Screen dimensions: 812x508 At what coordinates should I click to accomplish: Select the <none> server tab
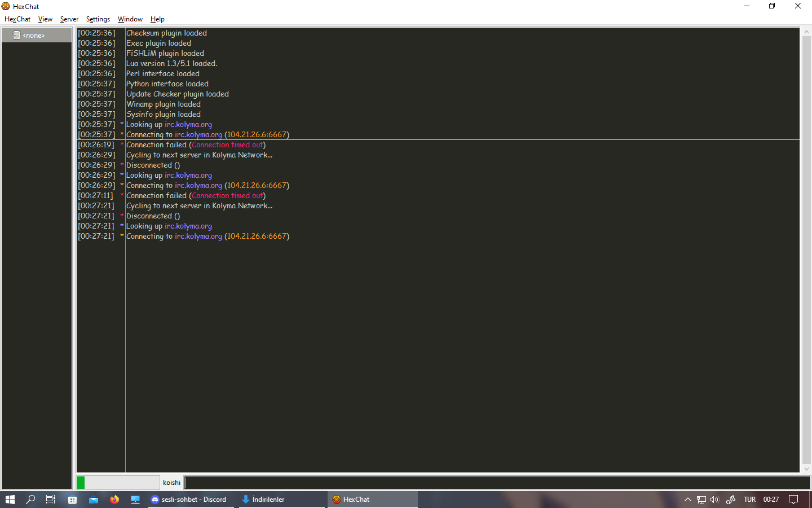[x=34, y=35]
